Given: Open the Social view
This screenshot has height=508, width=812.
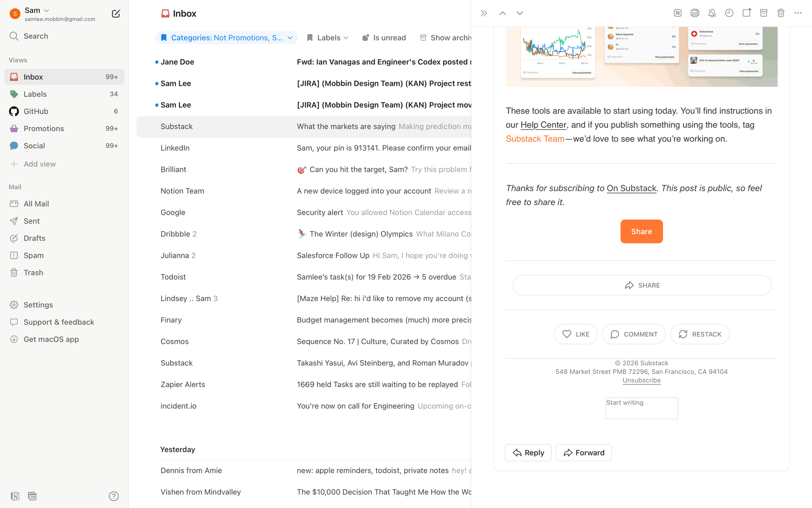Looking at the screenshot, I should coord(64,146).
